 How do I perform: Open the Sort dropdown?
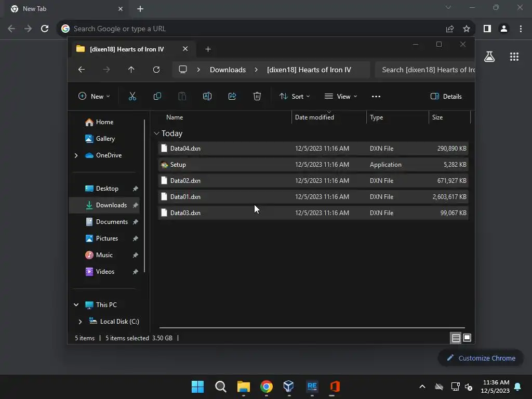295,96
